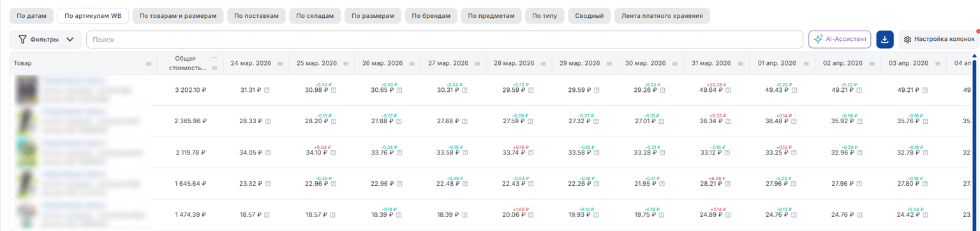This screenshot has height=231, width=980.
Task: Open the «Лента платного хранения» tab
Action: 662,15
